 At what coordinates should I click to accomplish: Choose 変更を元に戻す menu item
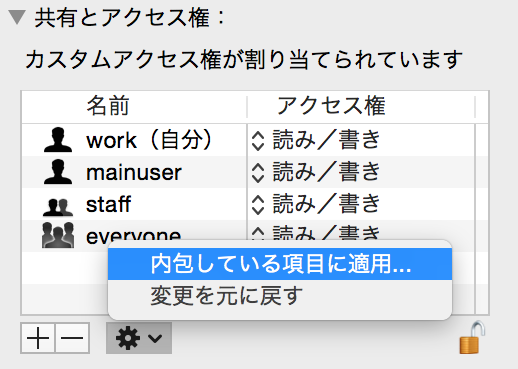click(x=280, y=296)
